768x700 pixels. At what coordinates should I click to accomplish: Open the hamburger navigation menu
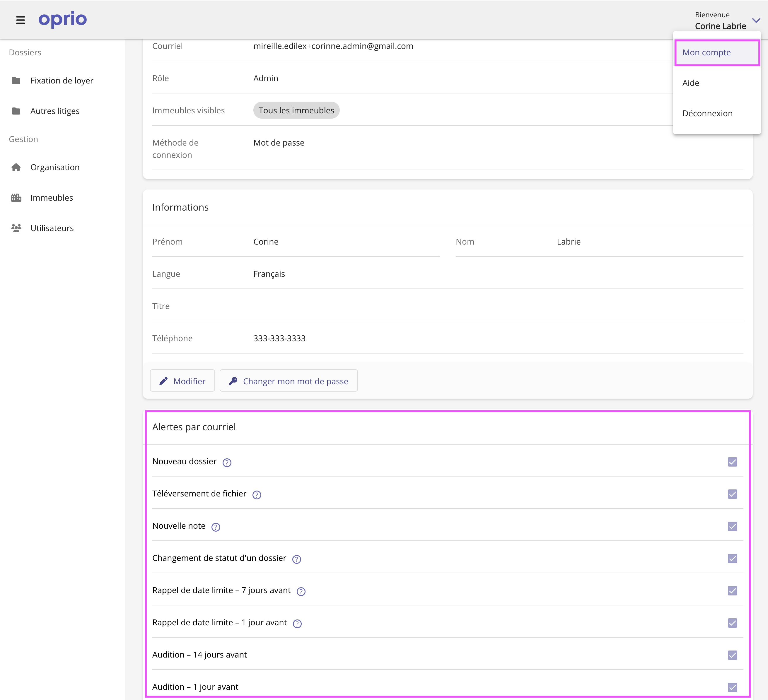(x=21, y=20)
